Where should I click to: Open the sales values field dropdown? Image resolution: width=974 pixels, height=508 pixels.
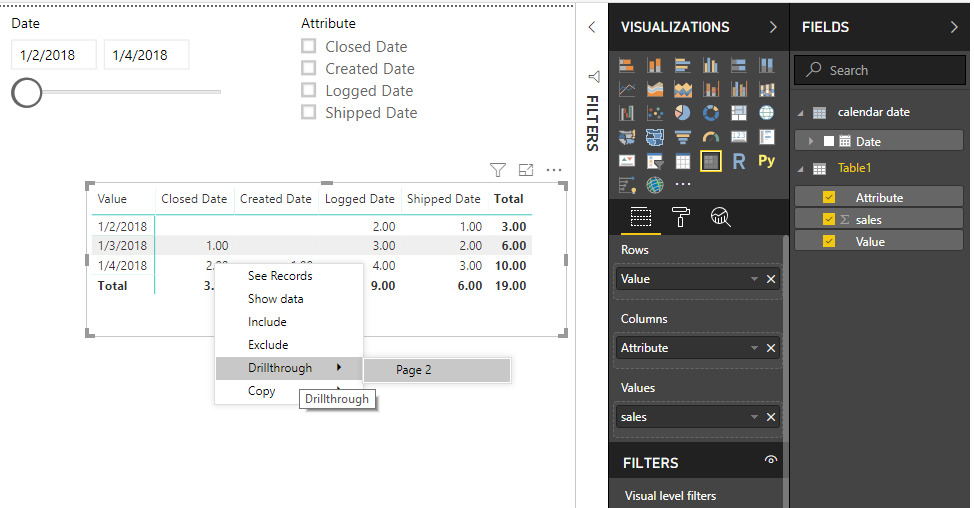click(x=754, y=417)
